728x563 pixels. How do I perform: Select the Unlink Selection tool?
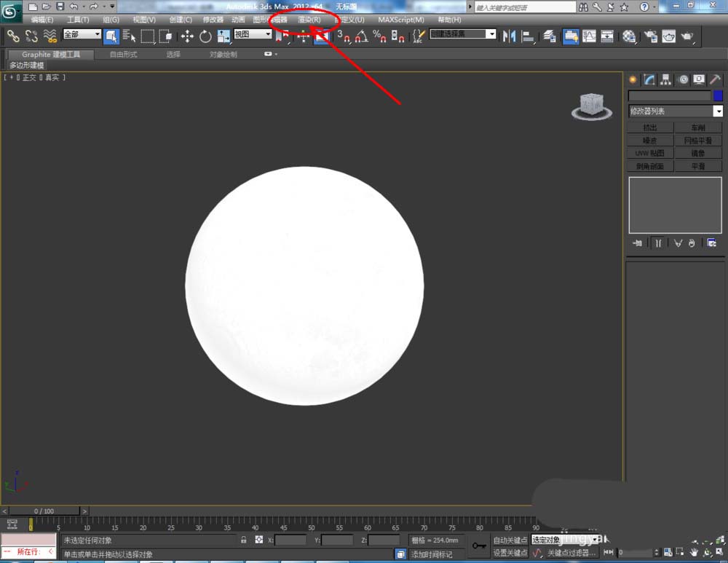coord(31,36)
